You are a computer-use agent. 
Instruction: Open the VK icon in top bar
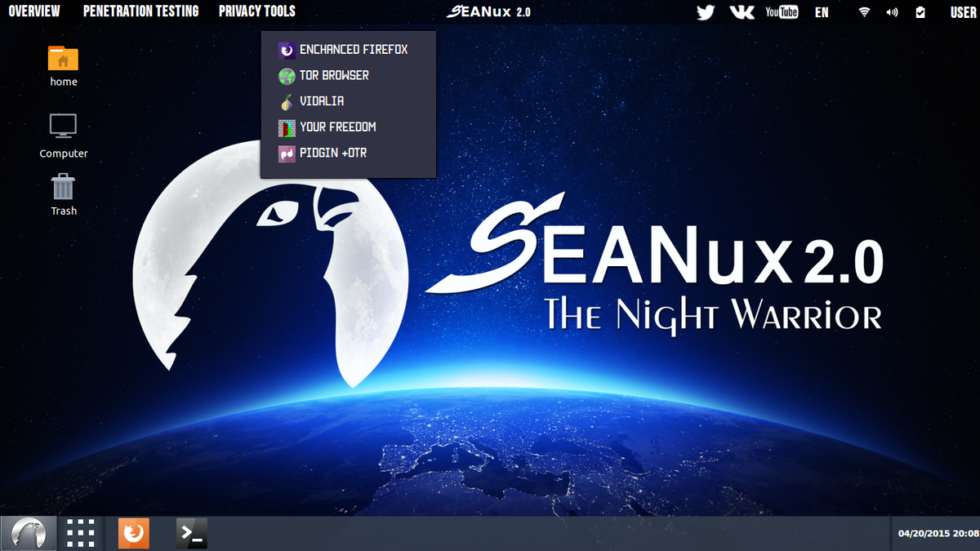pyautogui.click(x=742, y=12)
